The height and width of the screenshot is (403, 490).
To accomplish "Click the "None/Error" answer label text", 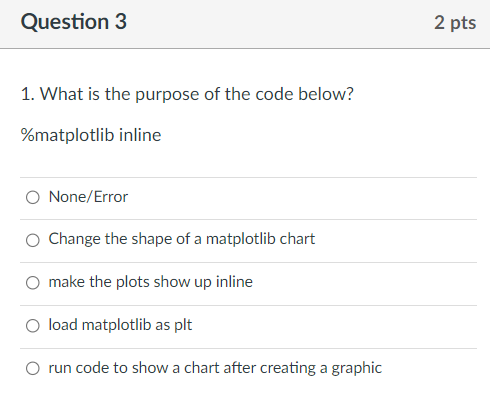I will [88, 197].
